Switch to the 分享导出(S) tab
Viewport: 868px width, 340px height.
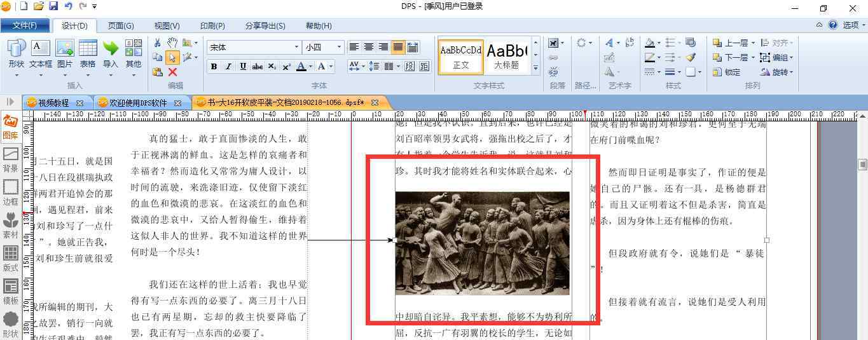click(265, 25)
